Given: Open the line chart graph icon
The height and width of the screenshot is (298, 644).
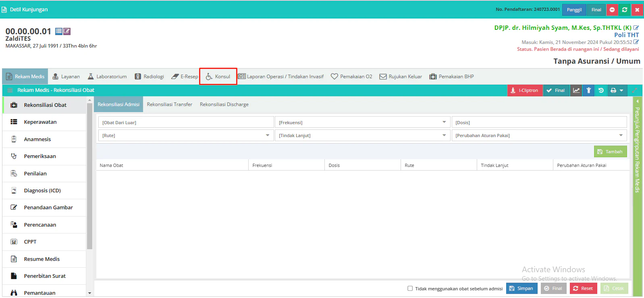Looking at the screenshot, I should coord(576,90).
